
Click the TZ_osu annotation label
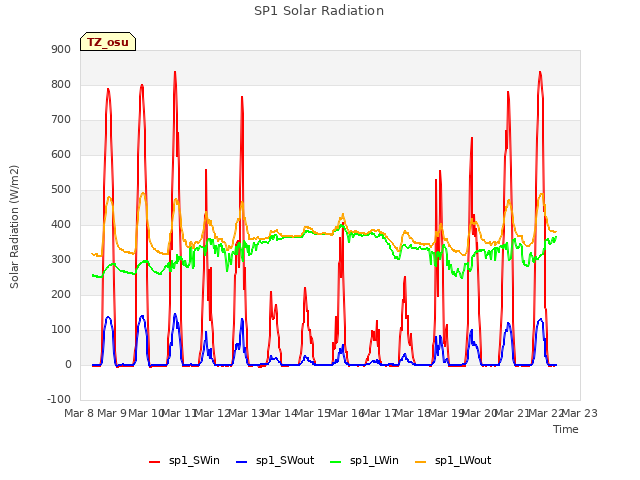pos(108,42)
